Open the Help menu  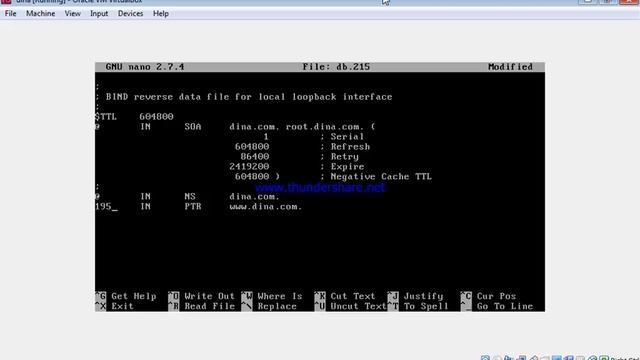161,13
